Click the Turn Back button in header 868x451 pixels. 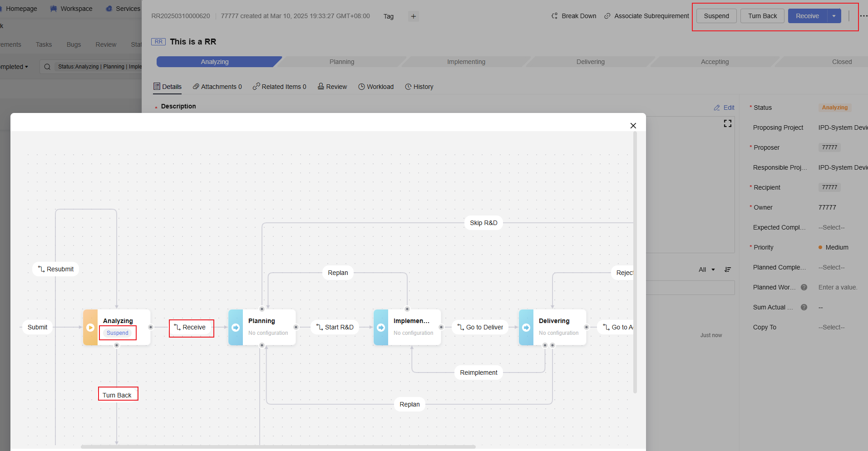762,16
